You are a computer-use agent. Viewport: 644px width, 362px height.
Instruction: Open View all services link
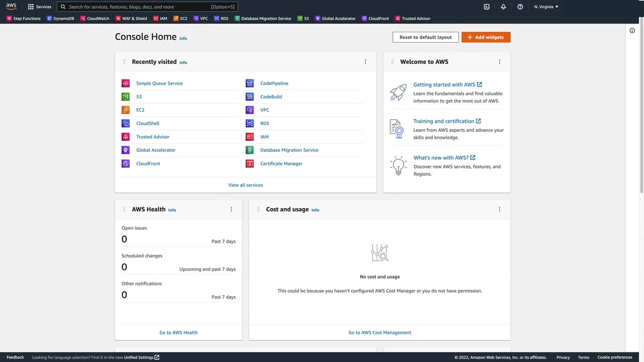[x=246, y=185]
